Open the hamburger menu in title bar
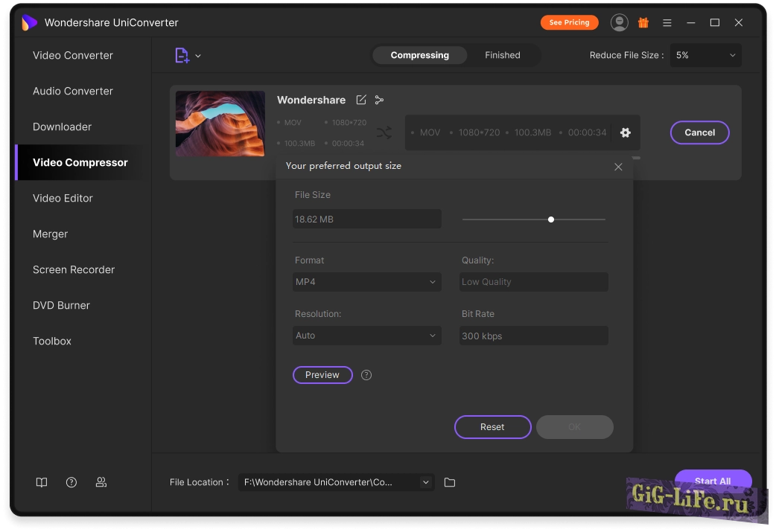The width and height of the screenshot is (776, 532). coord(667,22)
